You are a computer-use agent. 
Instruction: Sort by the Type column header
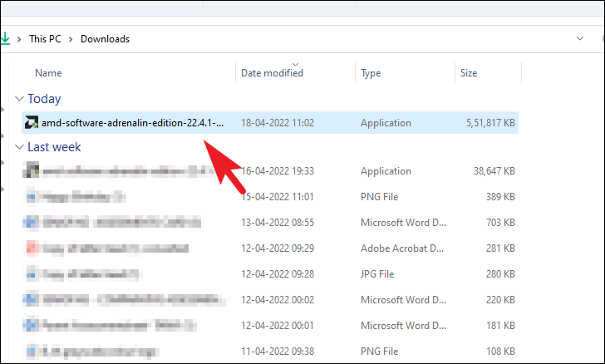[371, 73]
